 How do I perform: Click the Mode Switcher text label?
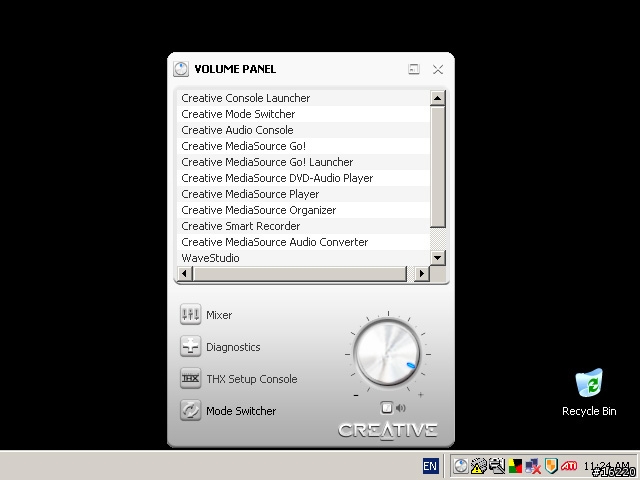click(241, 411)
